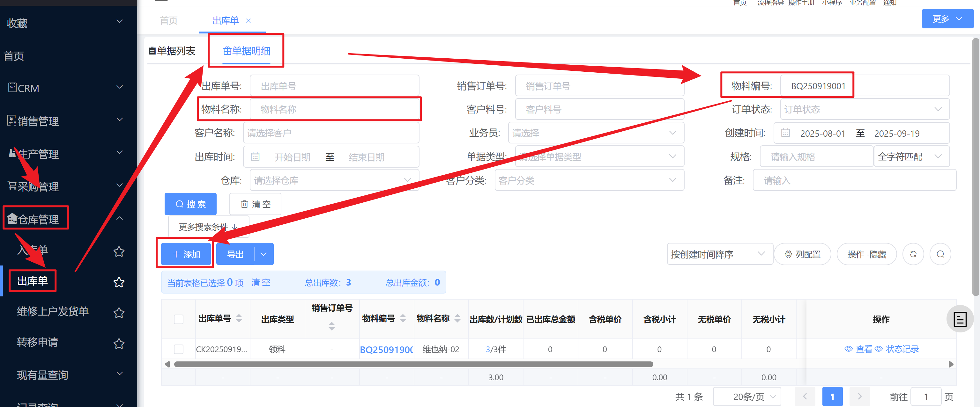Check the row CK20250919 checkbox

click(178, 349)
